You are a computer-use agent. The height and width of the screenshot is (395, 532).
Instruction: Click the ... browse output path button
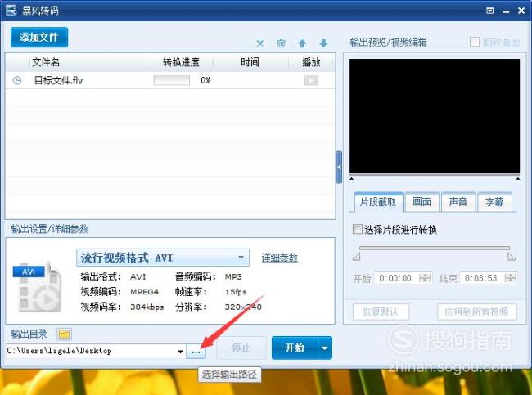tap(196, 352)
